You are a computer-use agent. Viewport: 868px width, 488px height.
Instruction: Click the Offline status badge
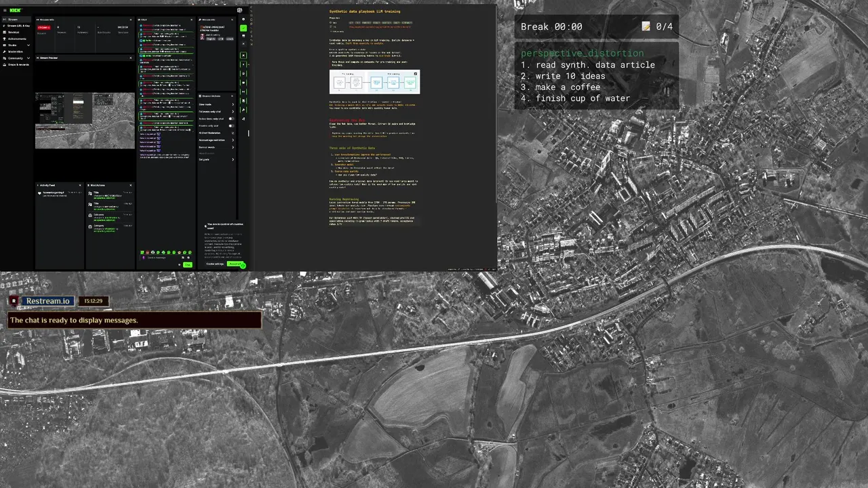coord(44,27)
